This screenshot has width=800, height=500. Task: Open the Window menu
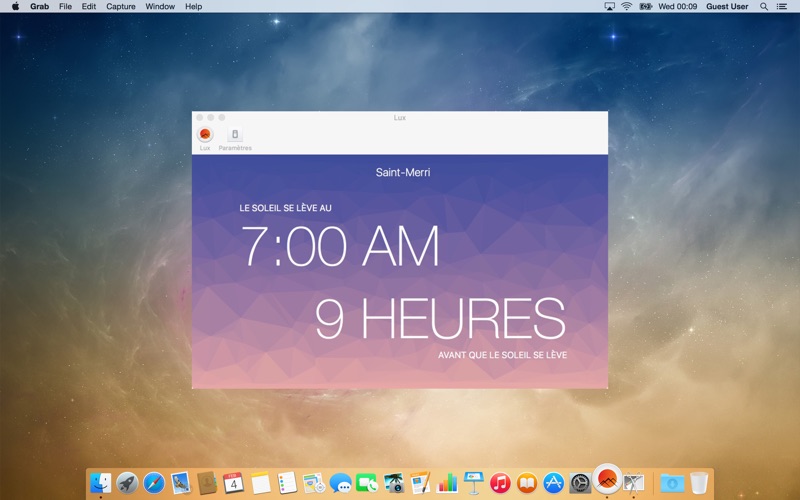[x=160, y=6]
